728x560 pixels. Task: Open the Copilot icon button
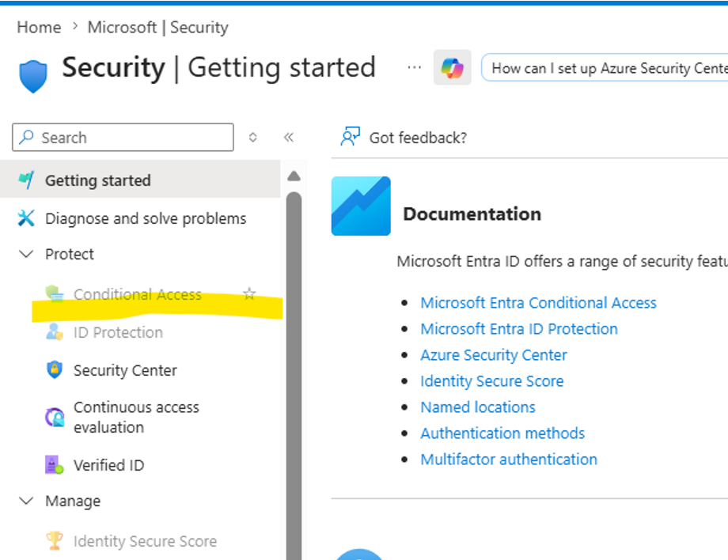pyautogui.click(x=452, y=68)
